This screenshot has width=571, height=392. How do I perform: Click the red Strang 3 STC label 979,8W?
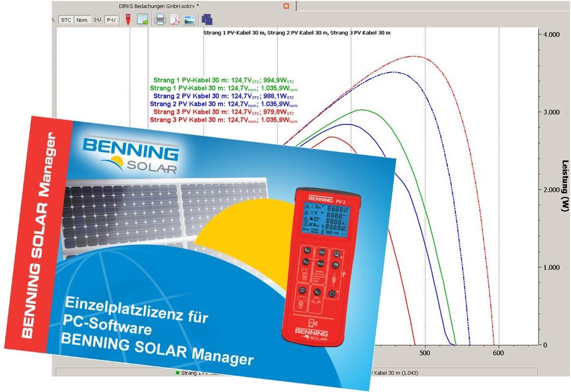click(x=224, y=112)
